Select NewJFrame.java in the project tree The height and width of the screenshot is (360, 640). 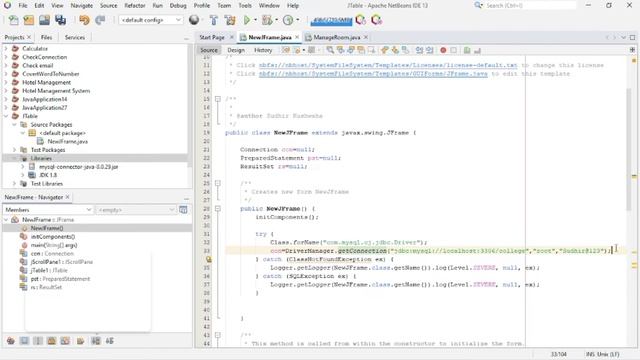point(68,142)
